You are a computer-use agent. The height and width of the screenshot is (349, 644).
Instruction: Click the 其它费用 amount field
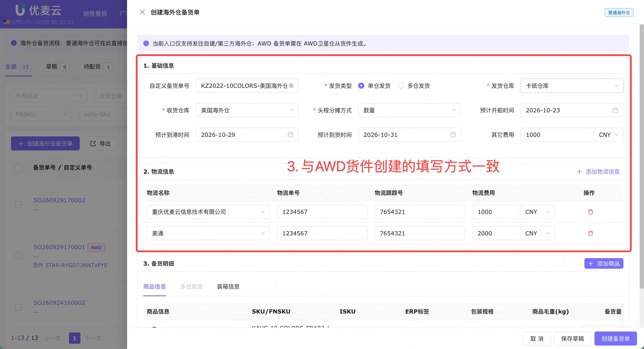(557, 135)
